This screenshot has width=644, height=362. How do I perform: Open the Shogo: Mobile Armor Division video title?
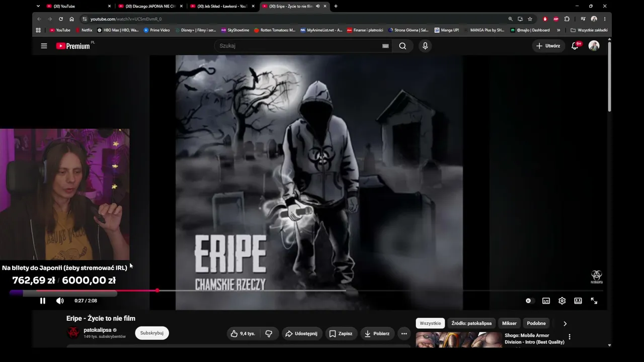(534, 339)
